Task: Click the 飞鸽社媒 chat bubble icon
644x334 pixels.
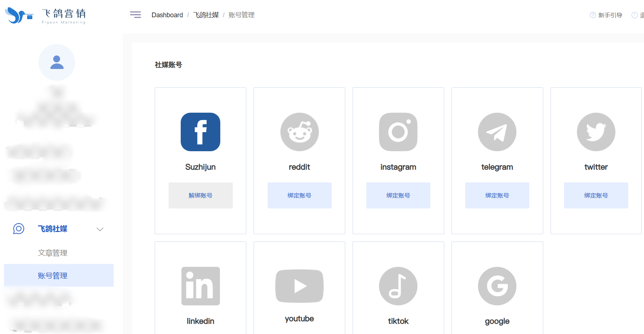Action: coord(19,229)
